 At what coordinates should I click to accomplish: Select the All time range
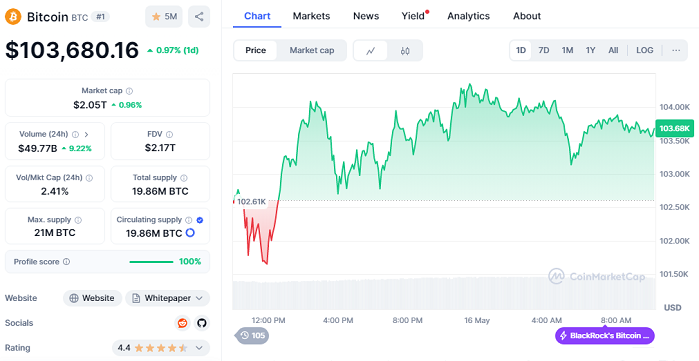coord(613,50)
